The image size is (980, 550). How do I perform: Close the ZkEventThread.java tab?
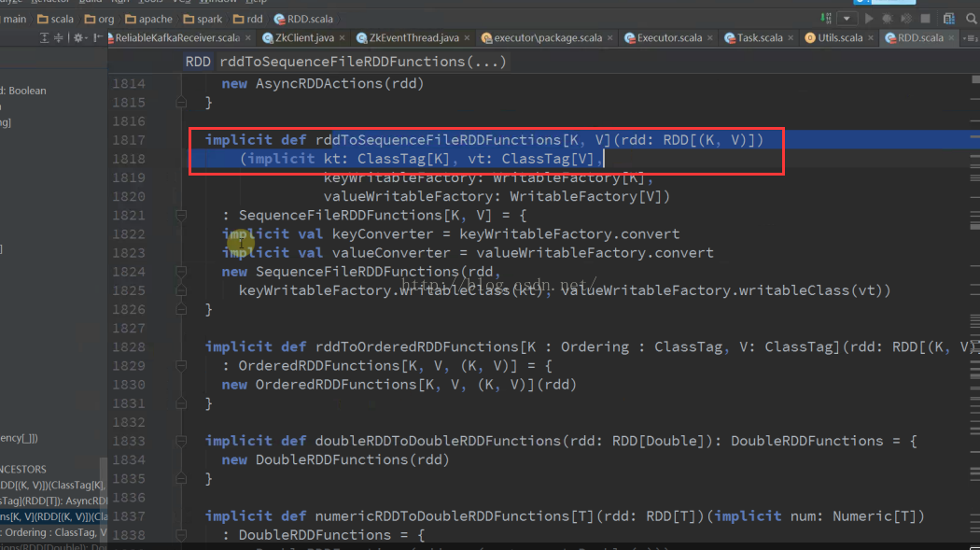click(467, 38)
